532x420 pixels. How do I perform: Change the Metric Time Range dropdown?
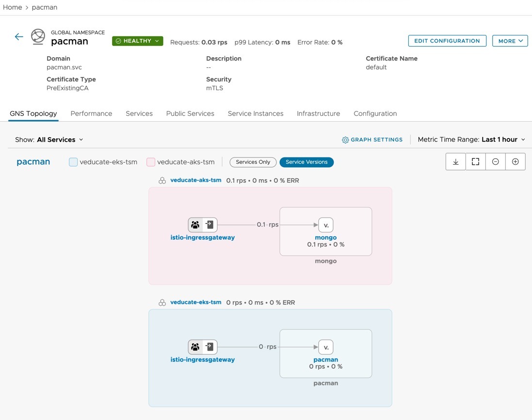pyautogui.click(x=471, y=140)
